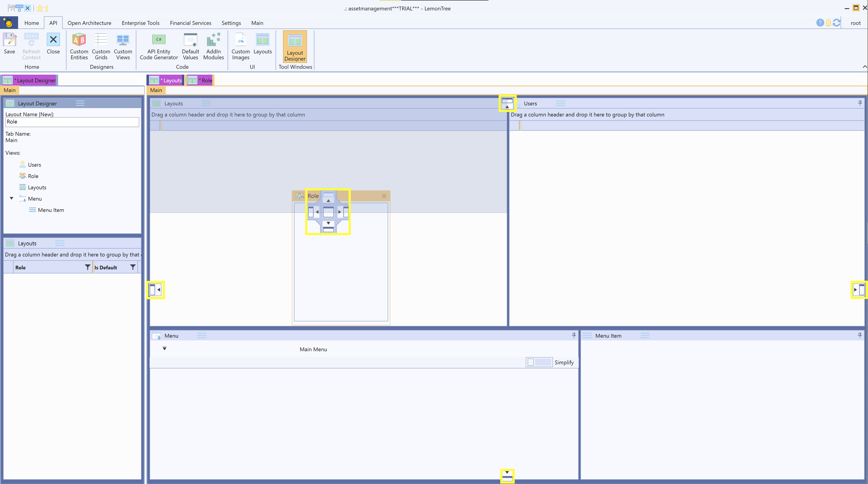This screenshot has height=484, width=868.
Task: Dock to center using docking guide
Action: click(328, 212)
